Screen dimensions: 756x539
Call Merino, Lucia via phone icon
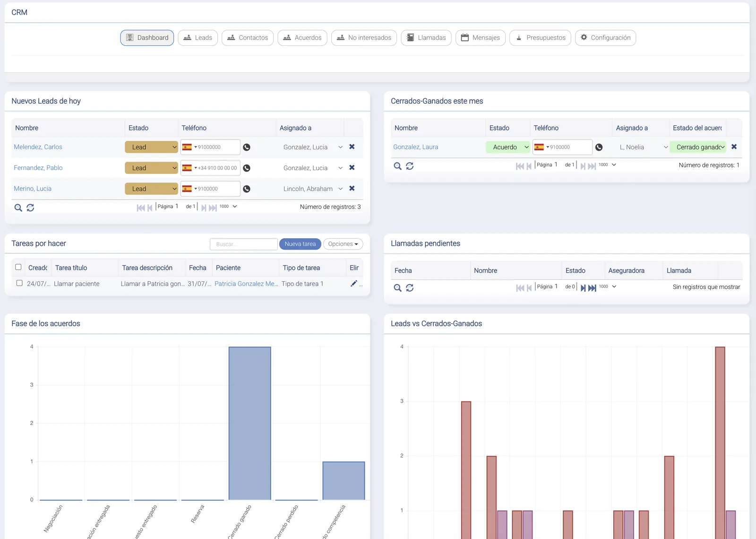[247, 189]
